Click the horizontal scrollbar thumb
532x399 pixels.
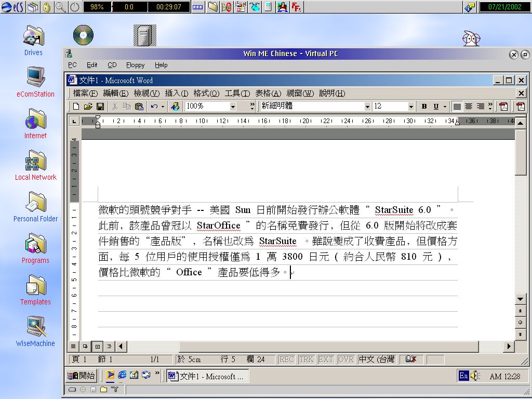tap(329, 347)
